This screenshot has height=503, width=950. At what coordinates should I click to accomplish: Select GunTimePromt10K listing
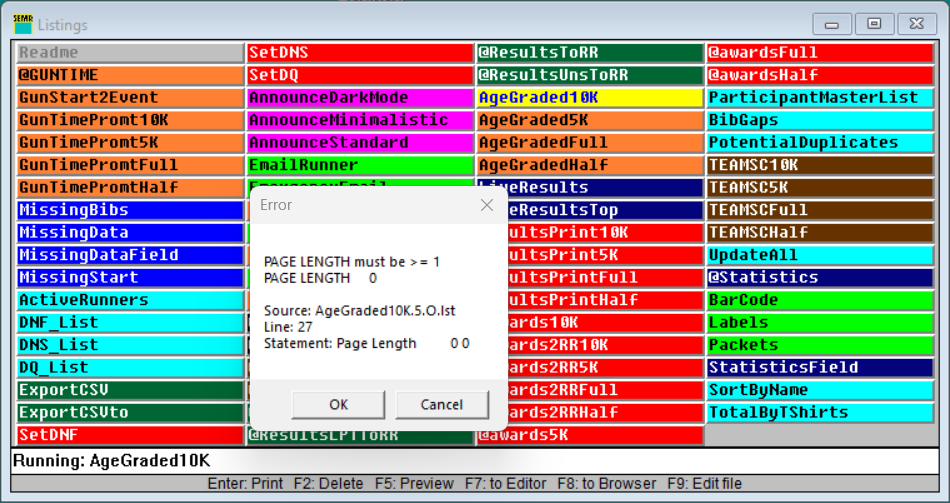130,120
